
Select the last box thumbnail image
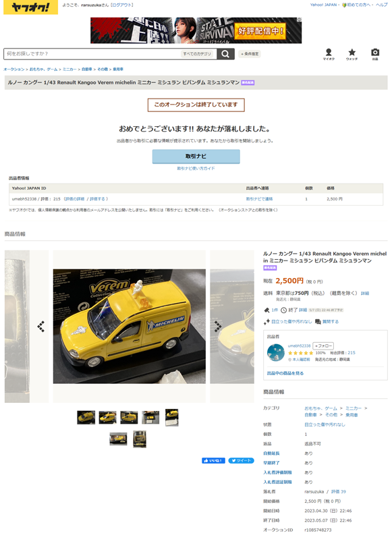click(140, 439)
